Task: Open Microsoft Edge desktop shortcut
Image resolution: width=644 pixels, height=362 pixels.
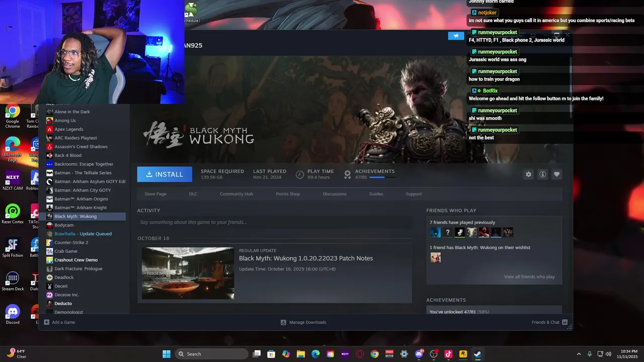Action: [x=13, y=150]
